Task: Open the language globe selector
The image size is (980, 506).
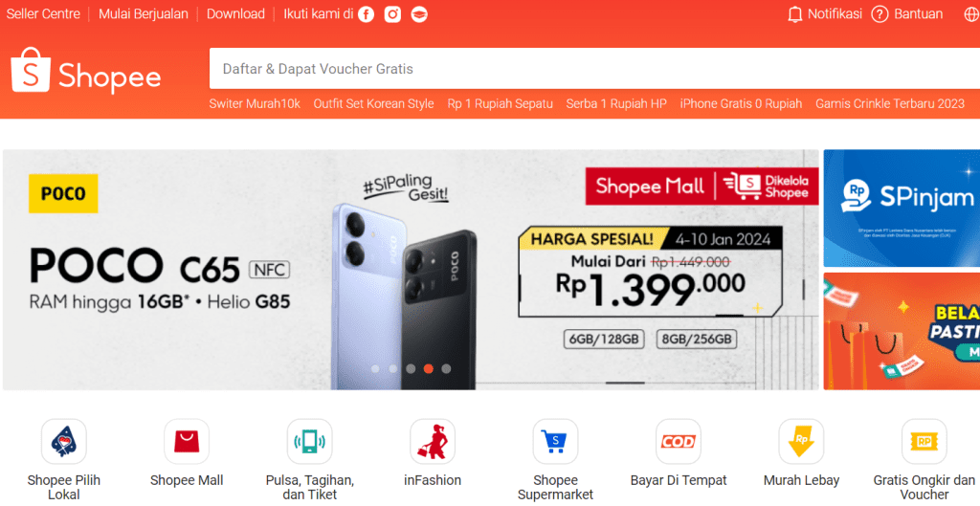Action: click(x=970, y=14)
